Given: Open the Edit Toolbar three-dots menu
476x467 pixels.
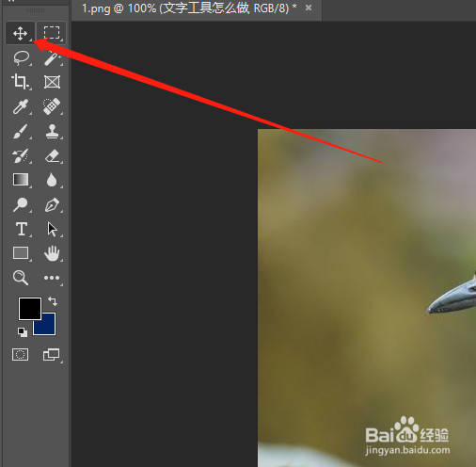Looking at the screenshot, I should pos(52,278).
